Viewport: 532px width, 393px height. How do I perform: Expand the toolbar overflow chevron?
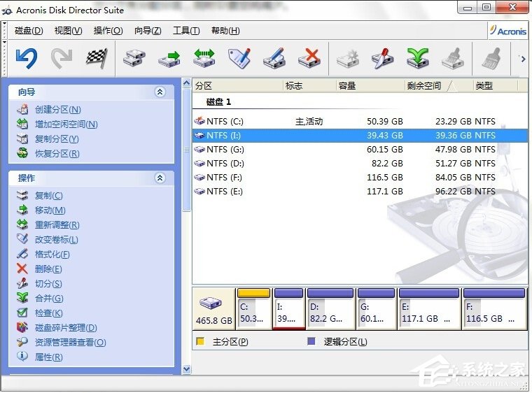[522, 59]
